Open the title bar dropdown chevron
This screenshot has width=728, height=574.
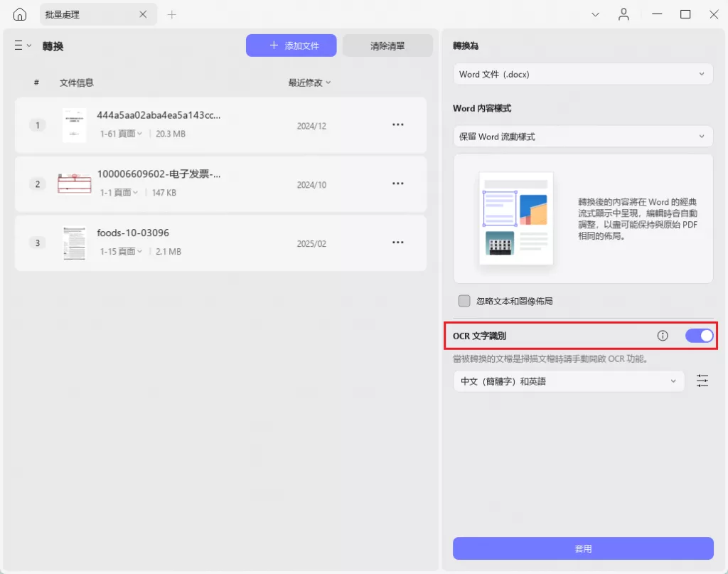pos(595,15)
